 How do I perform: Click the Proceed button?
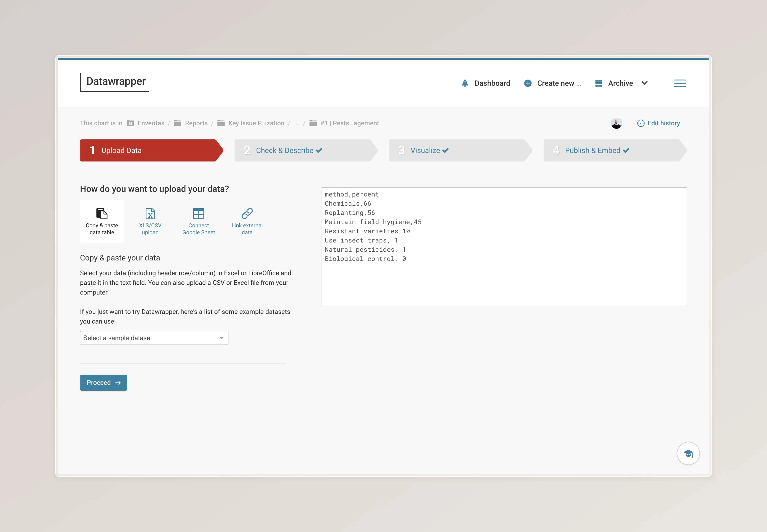click(103, 382)
